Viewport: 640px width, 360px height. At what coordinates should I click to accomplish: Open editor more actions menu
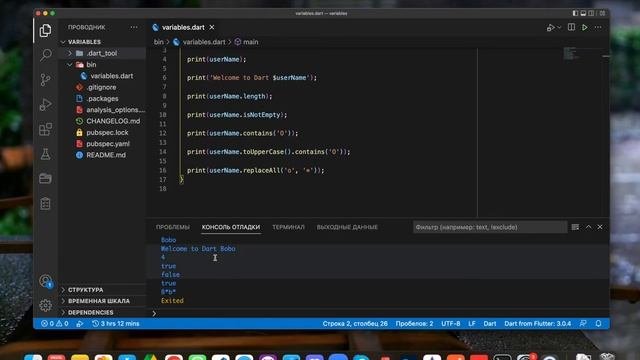[598, 27]
